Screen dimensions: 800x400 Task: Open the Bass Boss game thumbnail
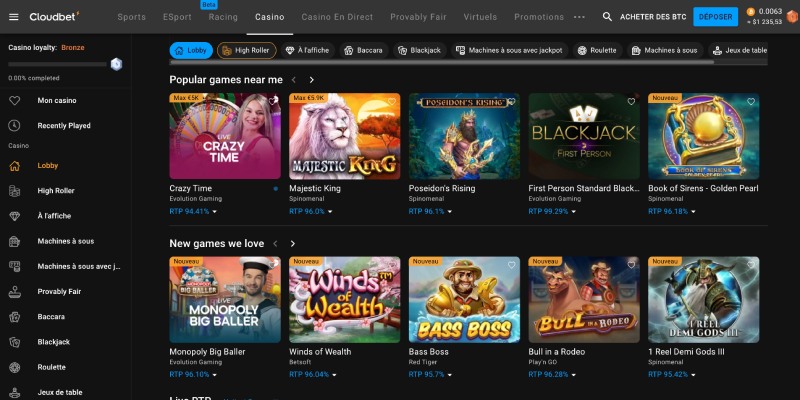click(464, 299)
